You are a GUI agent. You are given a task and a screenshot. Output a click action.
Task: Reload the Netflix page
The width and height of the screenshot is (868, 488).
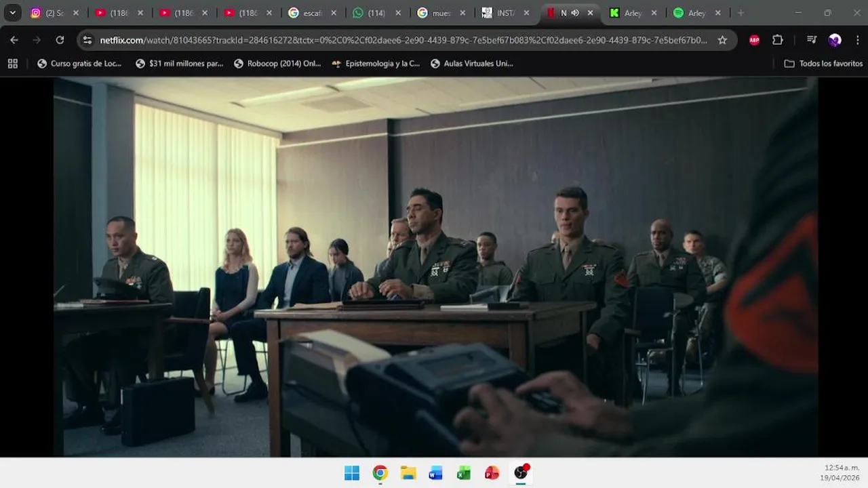tap(60, 40)
